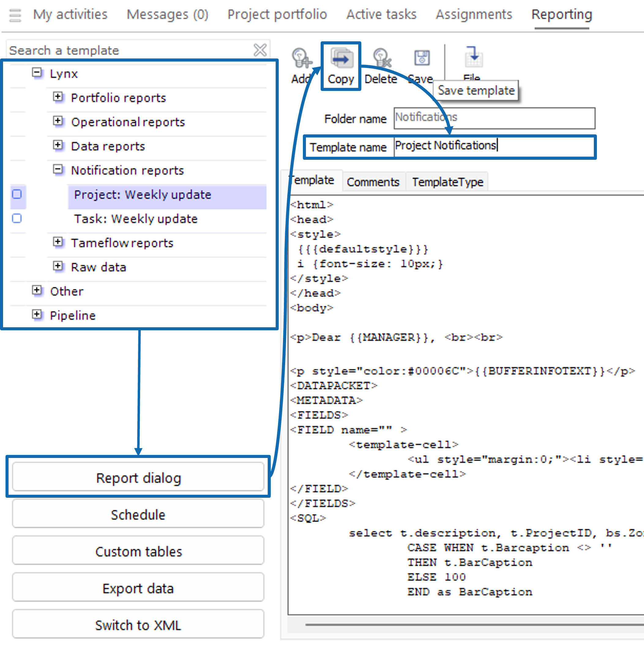Open the My activities tab

click(x=70, y=14)
